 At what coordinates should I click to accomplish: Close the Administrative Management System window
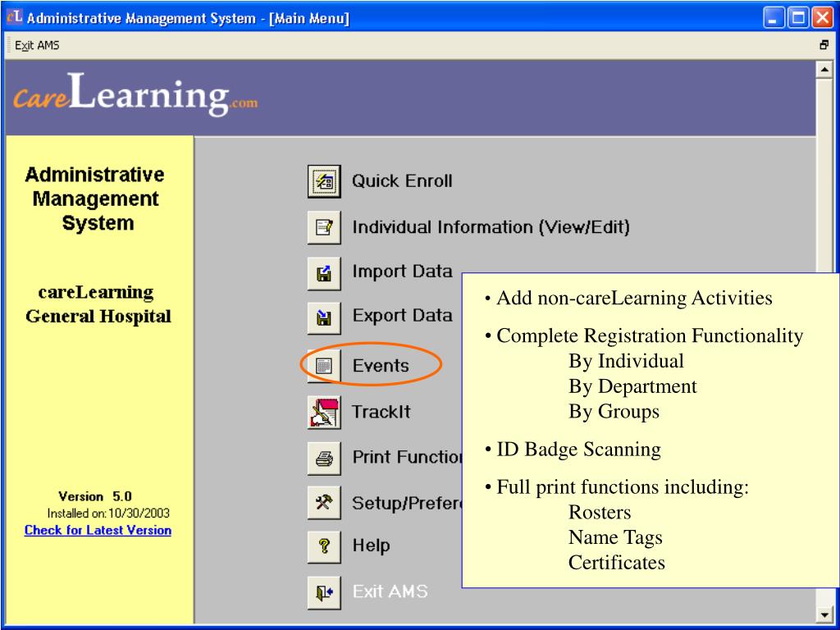tap(822, 18)
